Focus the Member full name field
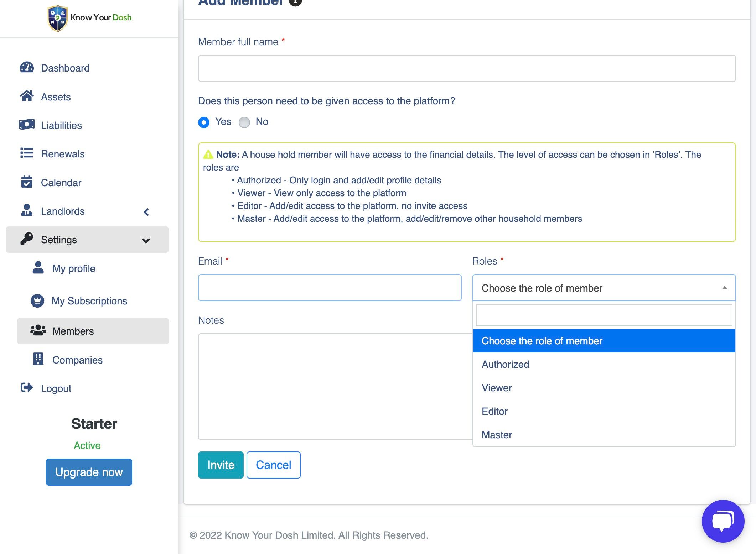 tap(467, 68)
